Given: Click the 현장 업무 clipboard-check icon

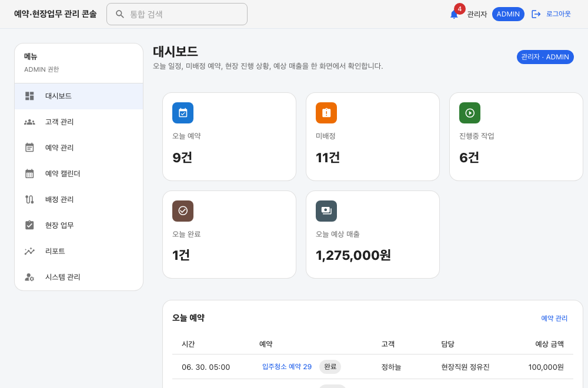Looking at the screenshot, I should [x=29, y=225].
